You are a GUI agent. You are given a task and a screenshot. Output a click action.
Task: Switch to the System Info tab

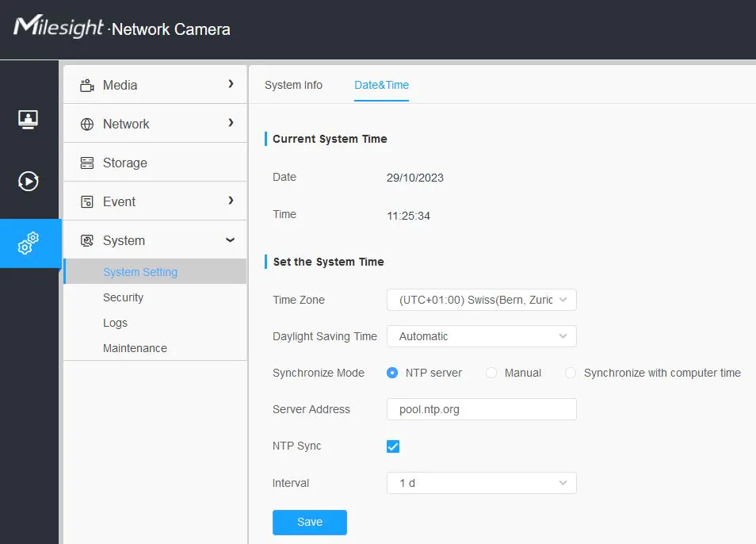[x=293, y=85]
